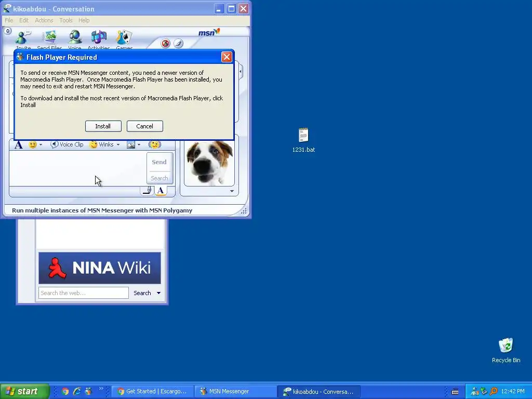This screenshot has width=532, height=399.
Task: Click the msn butterfly logo
Action: click(x=209, y=32)
